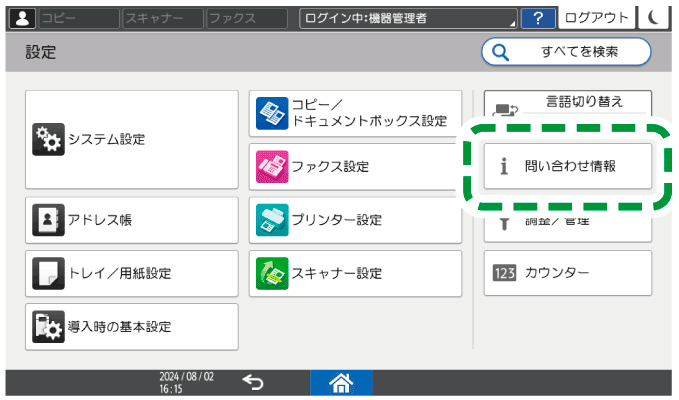Screen dimensions: 679x400
Task: Open the スキャナー shortcut tab
Action: click(163, 18)
